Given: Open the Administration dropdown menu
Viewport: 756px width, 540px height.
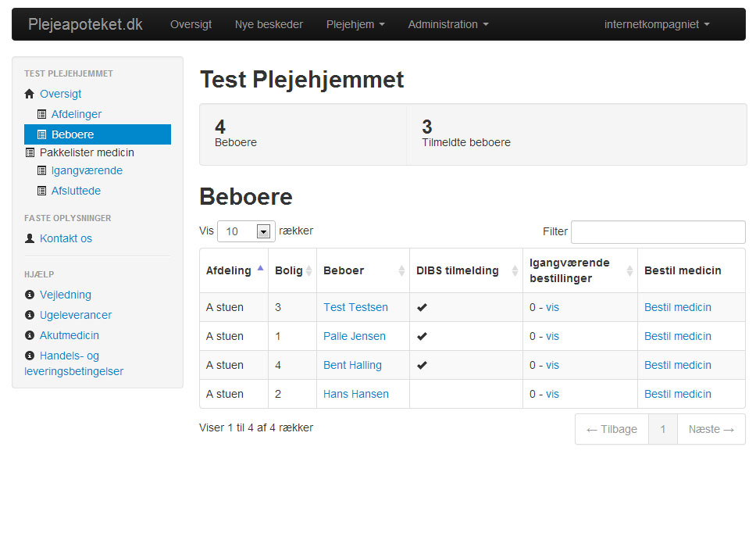Looking at the screenshot, I should coord(448,24).
